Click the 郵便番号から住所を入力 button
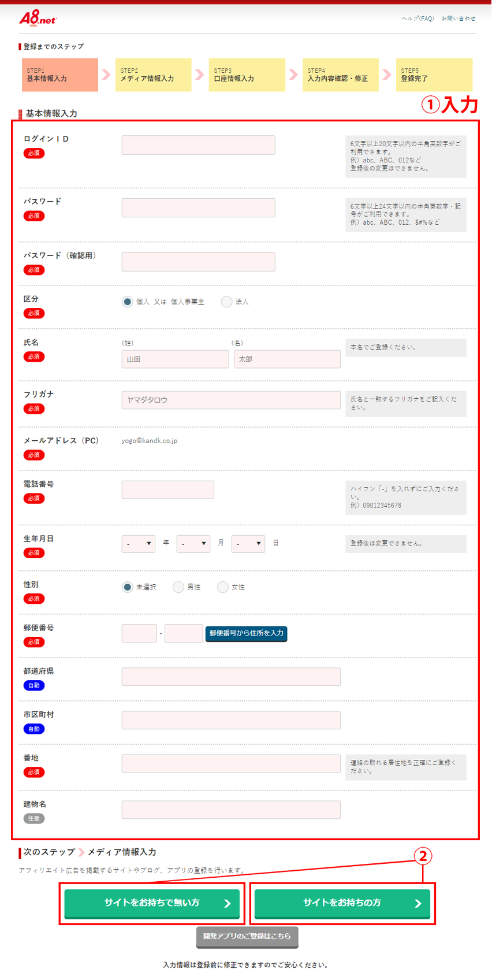Image resolution: width=492 pixels, height=980 pixels. (247, 633)
